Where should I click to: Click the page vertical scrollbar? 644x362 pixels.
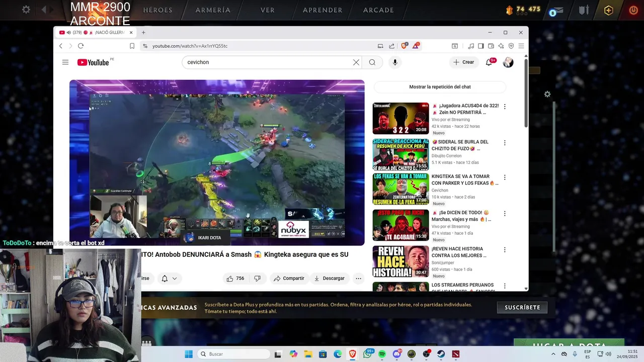pos(526,93)
